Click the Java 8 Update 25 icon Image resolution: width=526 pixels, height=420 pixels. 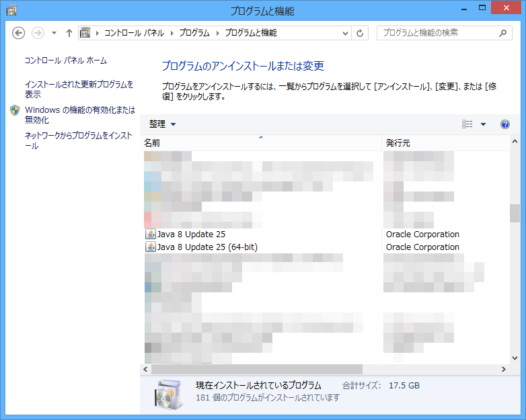pos(150,235)
